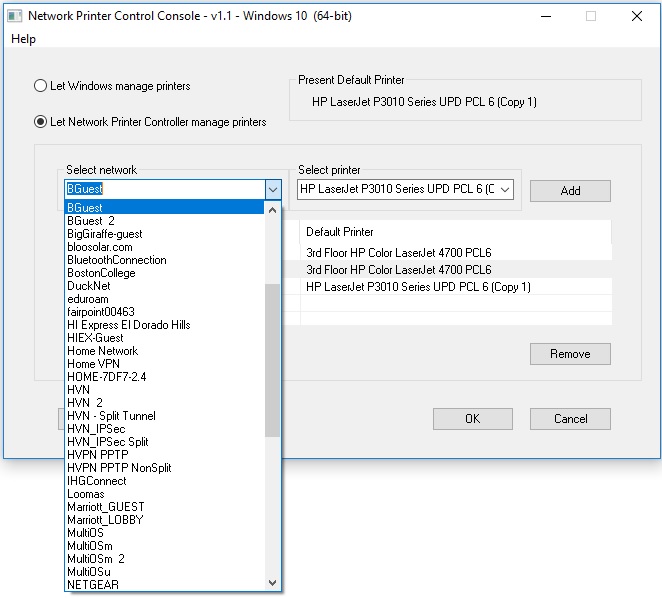Click the network list scrollbar thumb

tap(273, 360)
